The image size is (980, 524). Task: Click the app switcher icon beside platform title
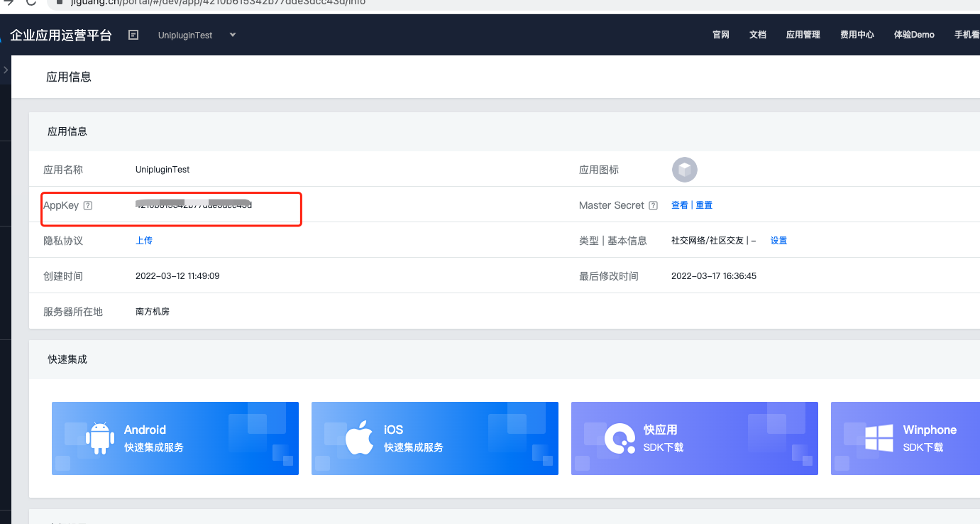pyautogui.click(x=133, y=34)
